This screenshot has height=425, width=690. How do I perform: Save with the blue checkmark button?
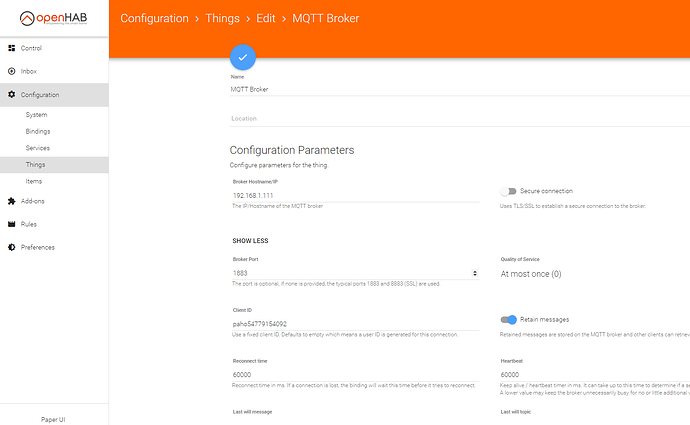pos(243,58)
